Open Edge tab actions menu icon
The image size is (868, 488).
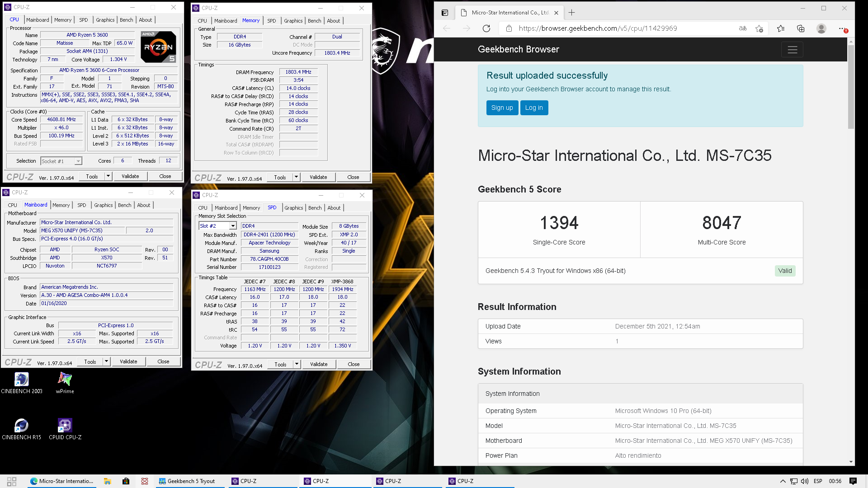click(x=445, y=13)
